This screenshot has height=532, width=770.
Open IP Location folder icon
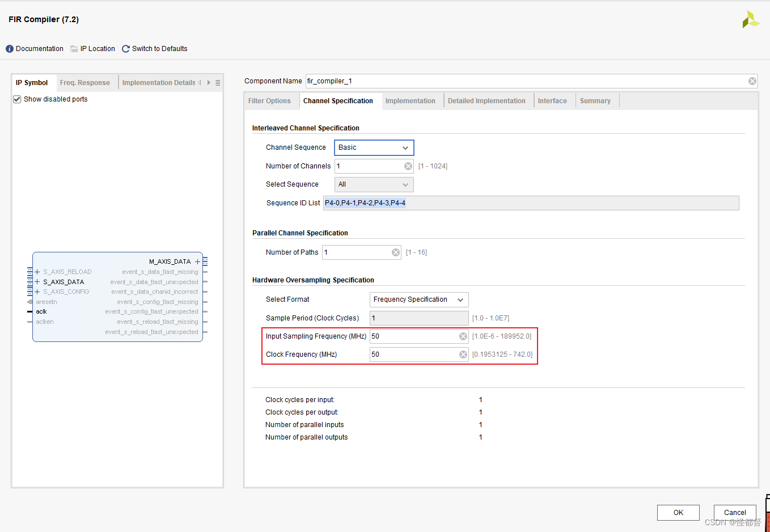(x=74, y=49)
